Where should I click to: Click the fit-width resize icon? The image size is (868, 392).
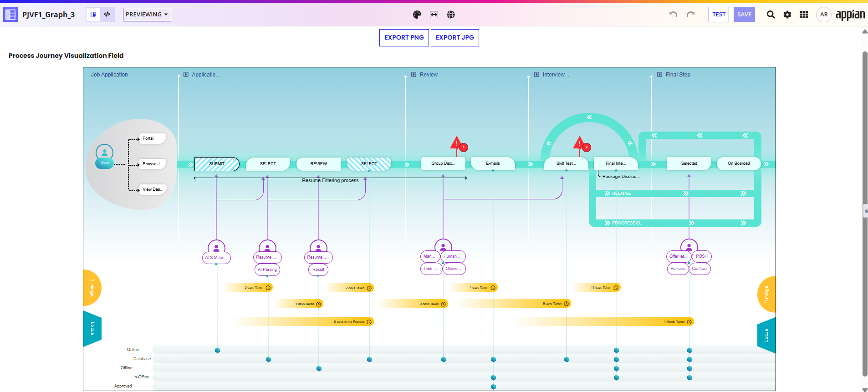point(434,15)
